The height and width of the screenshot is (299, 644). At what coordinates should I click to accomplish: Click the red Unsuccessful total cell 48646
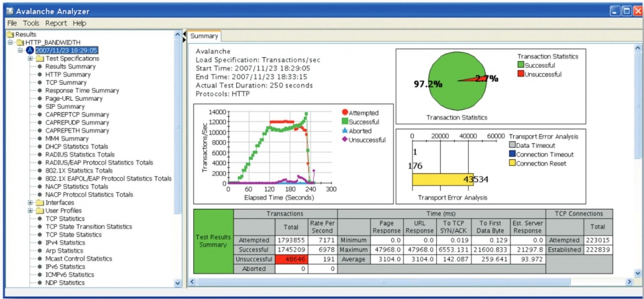point(290,259)
